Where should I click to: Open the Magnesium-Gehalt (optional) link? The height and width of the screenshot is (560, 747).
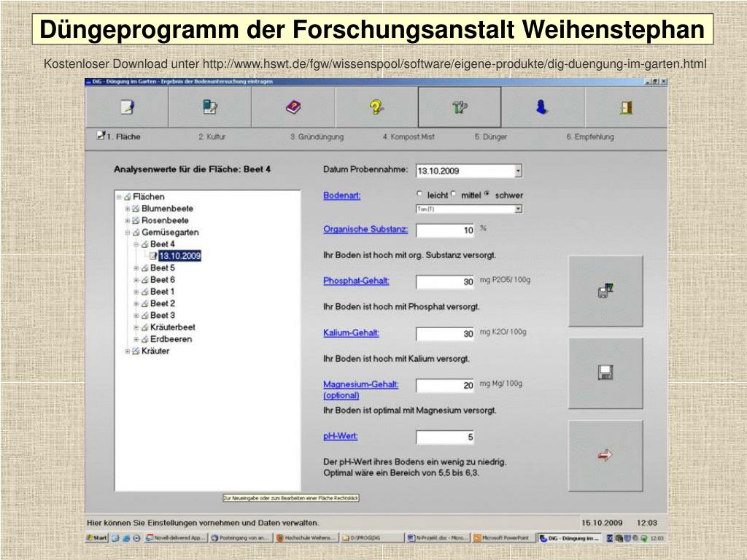click(360, 389)
